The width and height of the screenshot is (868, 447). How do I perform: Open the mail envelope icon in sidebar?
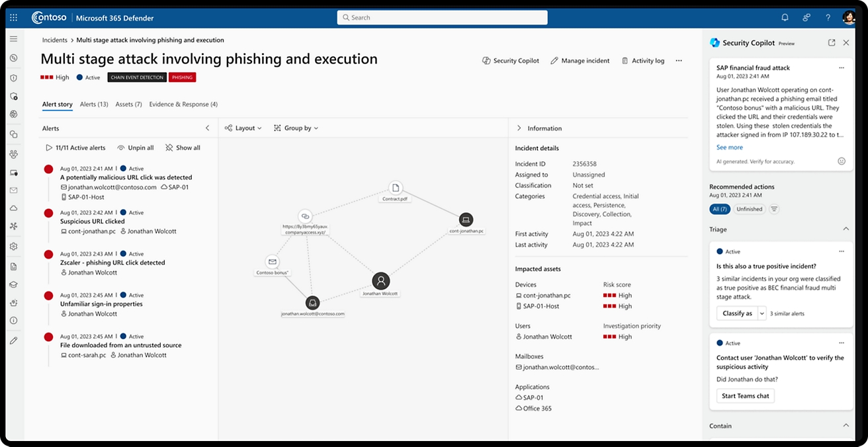pos(13,190)
